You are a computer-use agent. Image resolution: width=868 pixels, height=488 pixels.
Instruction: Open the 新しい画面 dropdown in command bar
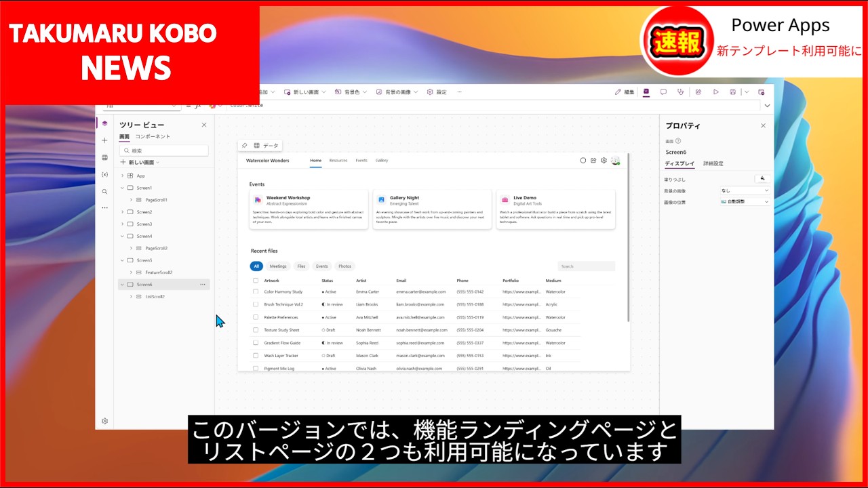click(305, 92)
